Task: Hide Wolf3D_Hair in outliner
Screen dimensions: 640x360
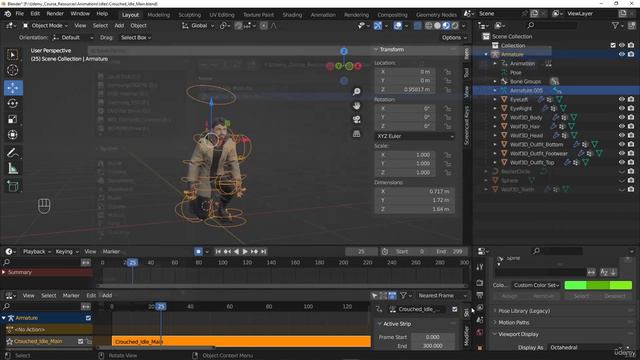Action: pyautogui.click(x=622, y=126)
